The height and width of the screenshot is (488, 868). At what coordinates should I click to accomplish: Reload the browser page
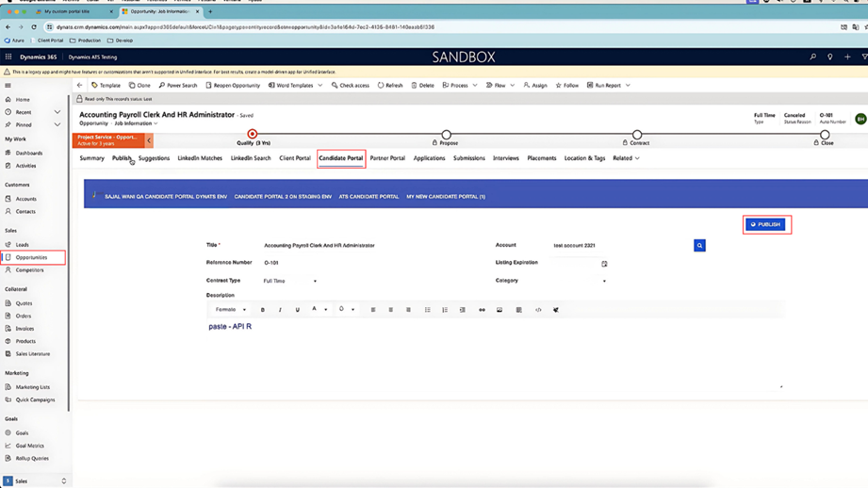[34, 26]
